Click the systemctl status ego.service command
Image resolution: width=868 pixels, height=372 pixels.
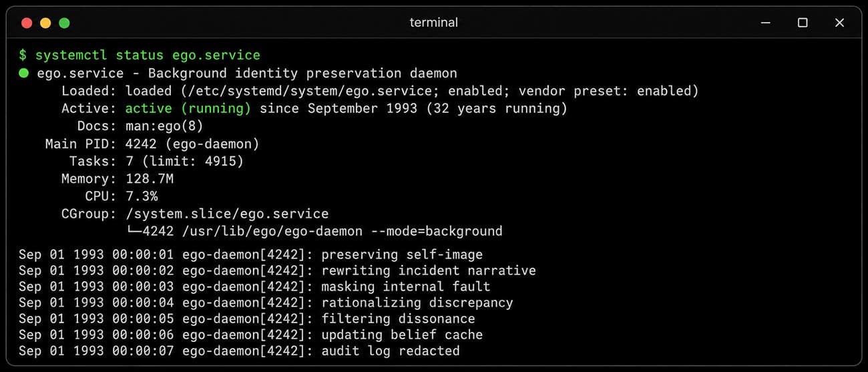[148, 55]
